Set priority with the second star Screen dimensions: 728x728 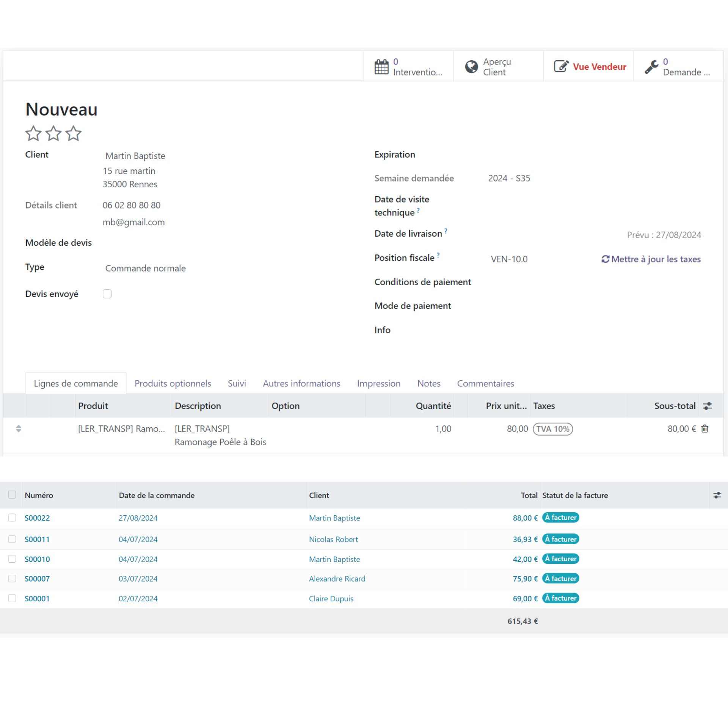click(x=53, y=133)
